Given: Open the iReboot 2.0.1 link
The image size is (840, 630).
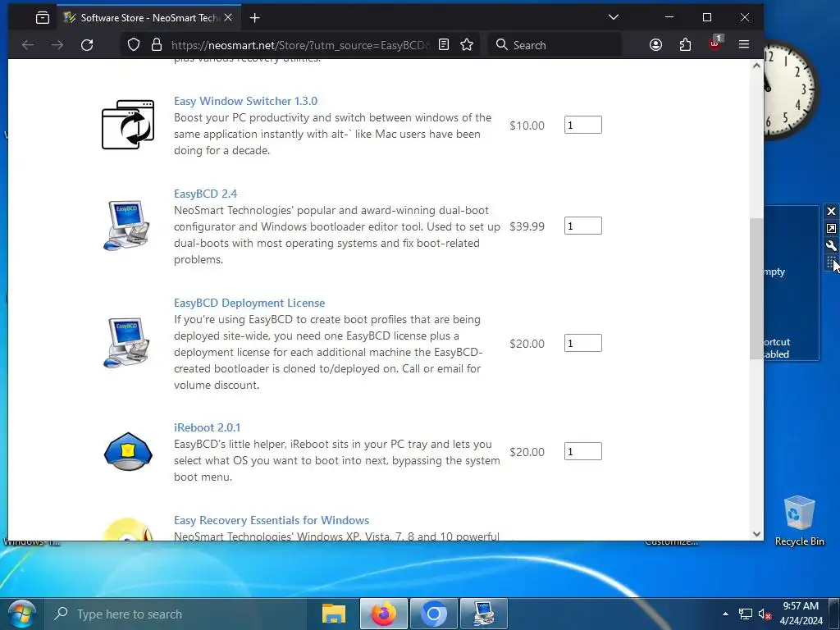Looking at the screenshot, I should coord(207,427).
